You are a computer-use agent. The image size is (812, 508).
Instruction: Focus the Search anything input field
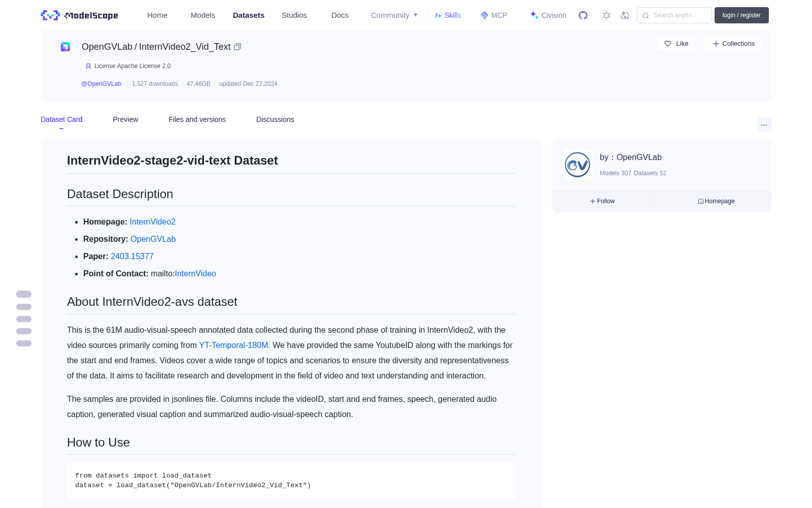[674, 15]
